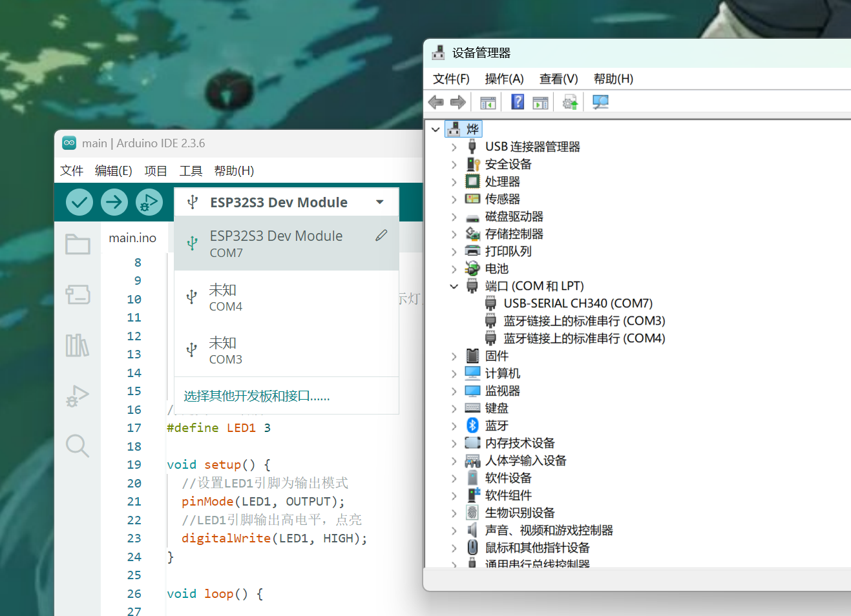Open the 帮助(H) menu in Arduino IDE
The height and width of the screenshot is (616, 851).
234,170
